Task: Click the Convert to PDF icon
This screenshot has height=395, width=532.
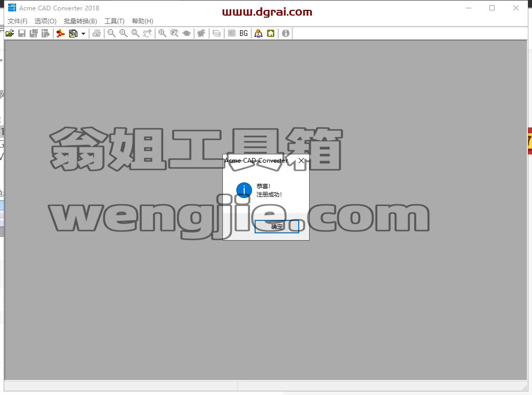Action: point(60,33)
